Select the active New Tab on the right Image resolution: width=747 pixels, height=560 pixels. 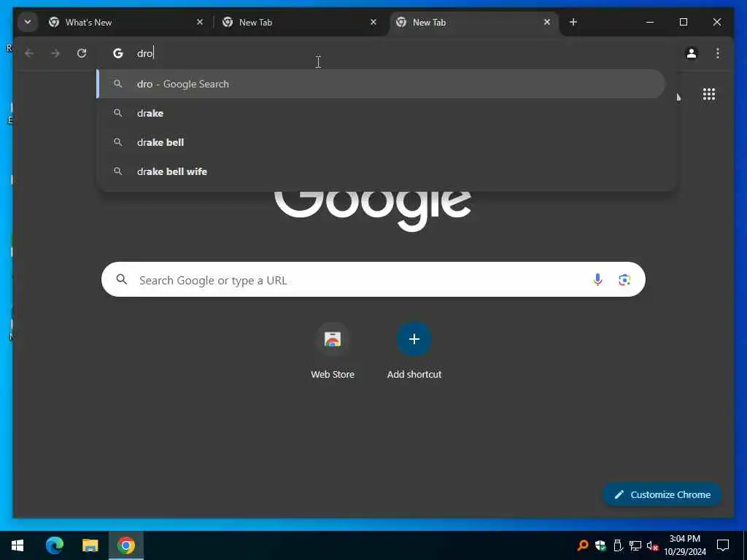pyautogui.click(x=473, y=23)
